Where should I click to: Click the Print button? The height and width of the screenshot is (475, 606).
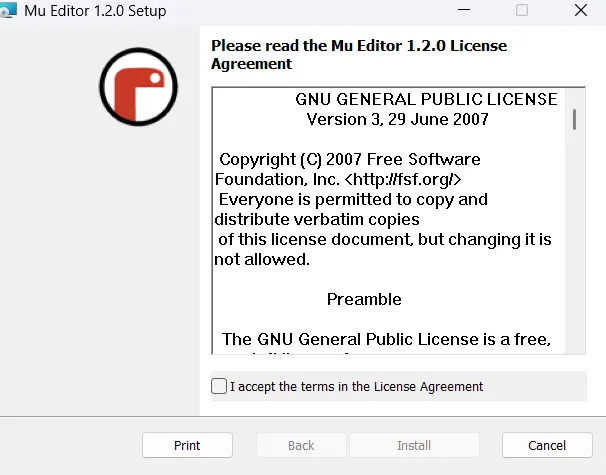coord(187,445)
